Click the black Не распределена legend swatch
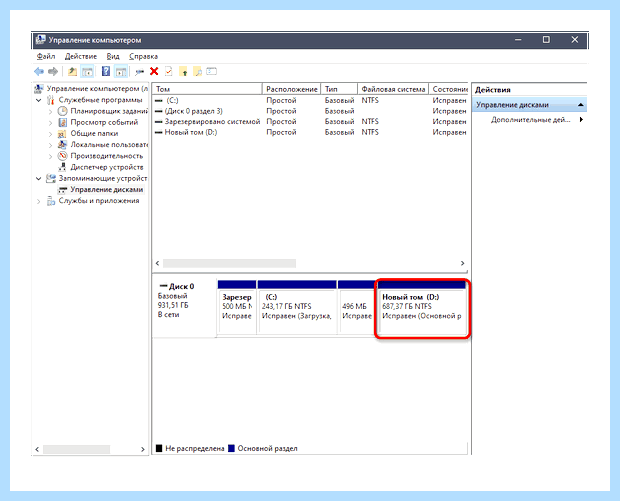620x501 pixels. point(159,448)
